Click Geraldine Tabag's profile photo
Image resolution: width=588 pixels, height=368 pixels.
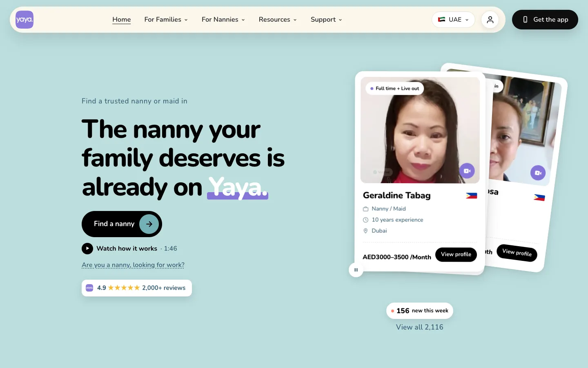tap(420, 130)
